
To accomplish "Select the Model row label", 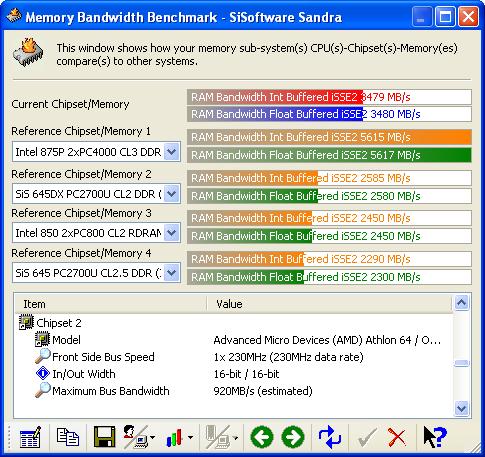I will (x=66, y=340).
